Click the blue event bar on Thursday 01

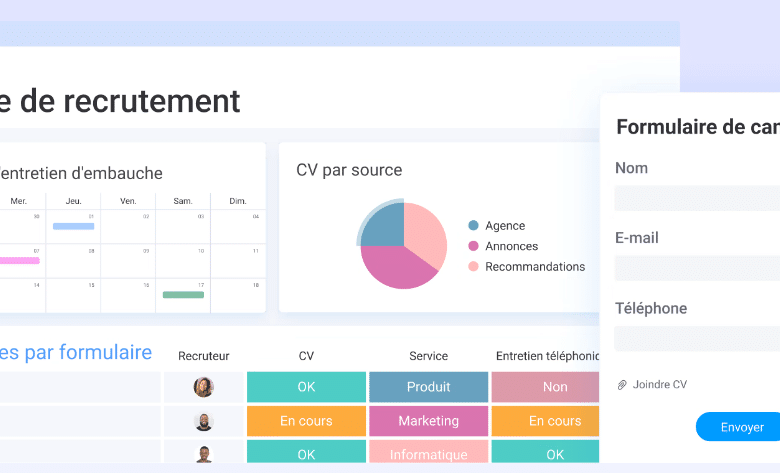[x=74, y=226]
